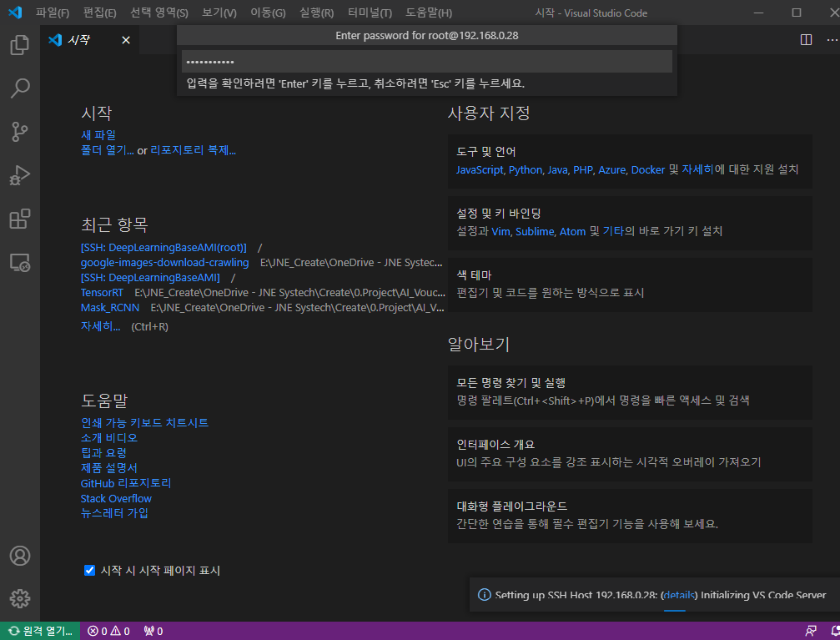
Task: Click the info icon in SSH notification
Action: tap(484, 595)
